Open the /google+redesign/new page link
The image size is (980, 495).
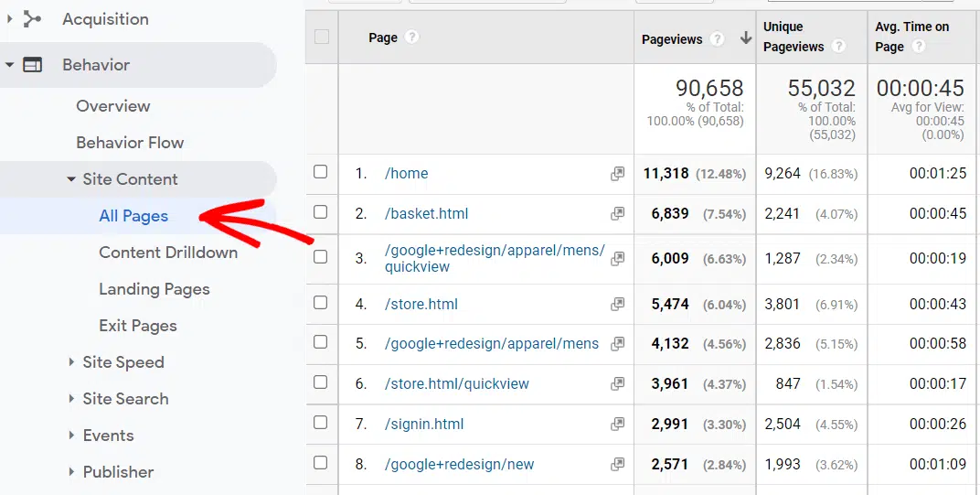tap(459, 465)
